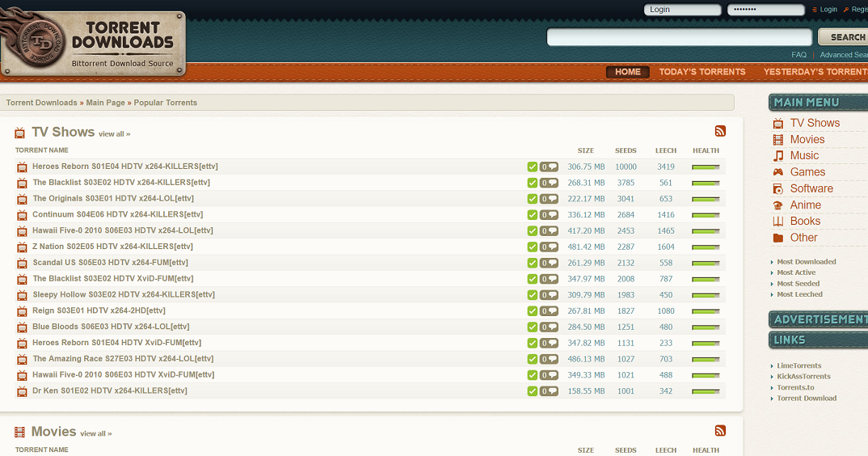Open TODAY'S TORRENTS tab
The image size is (868, 456).
click(x=702, y=72)
